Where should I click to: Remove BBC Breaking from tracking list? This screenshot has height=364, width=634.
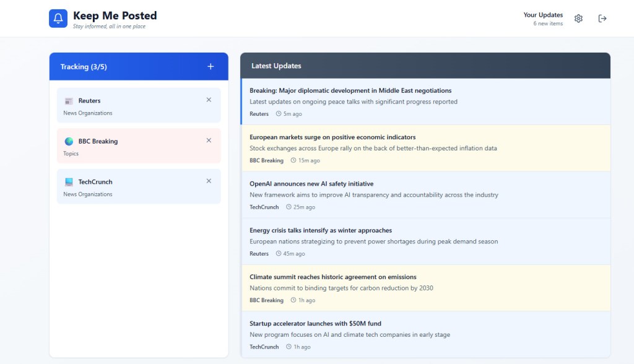point(209,141)
